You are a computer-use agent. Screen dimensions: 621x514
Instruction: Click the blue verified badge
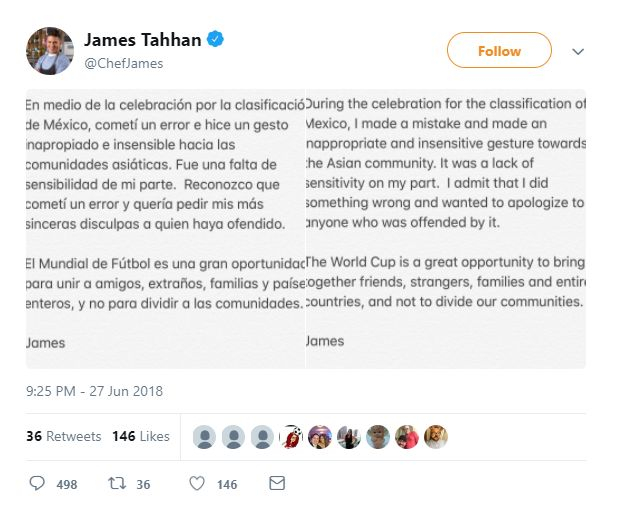(215, 41)
